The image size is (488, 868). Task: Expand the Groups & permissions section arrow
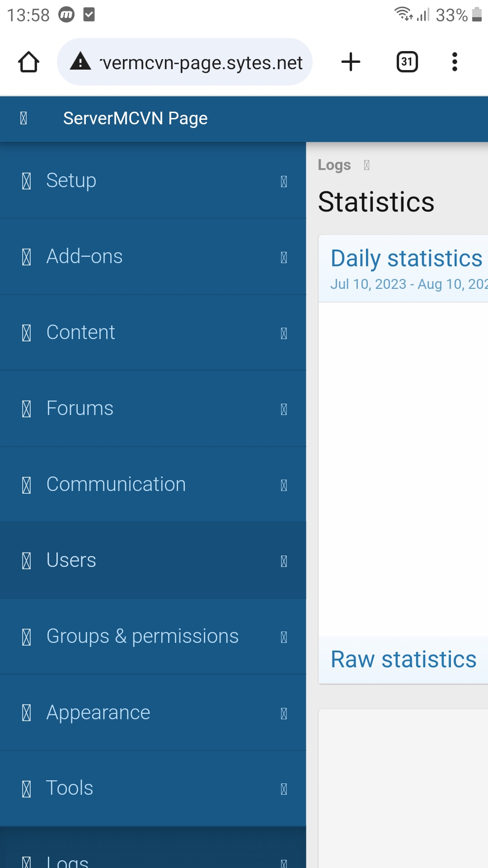coord(284,637)
